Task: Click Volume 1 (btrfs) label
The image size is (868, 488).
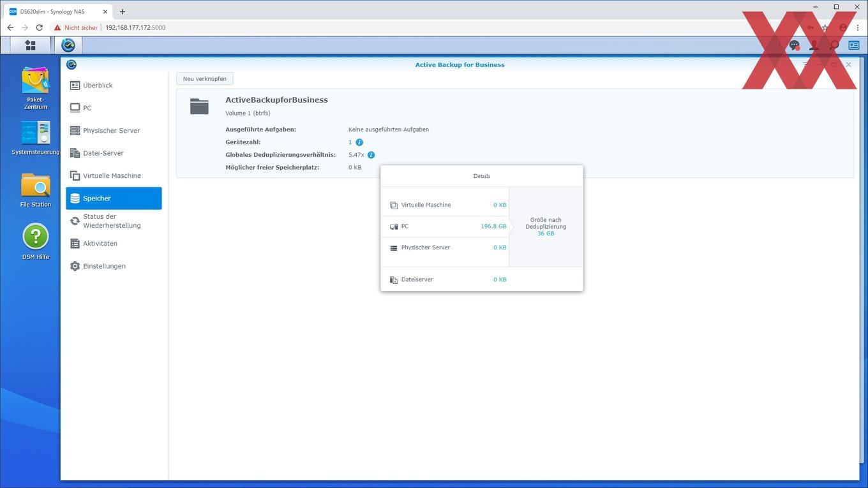Action: 248,114
